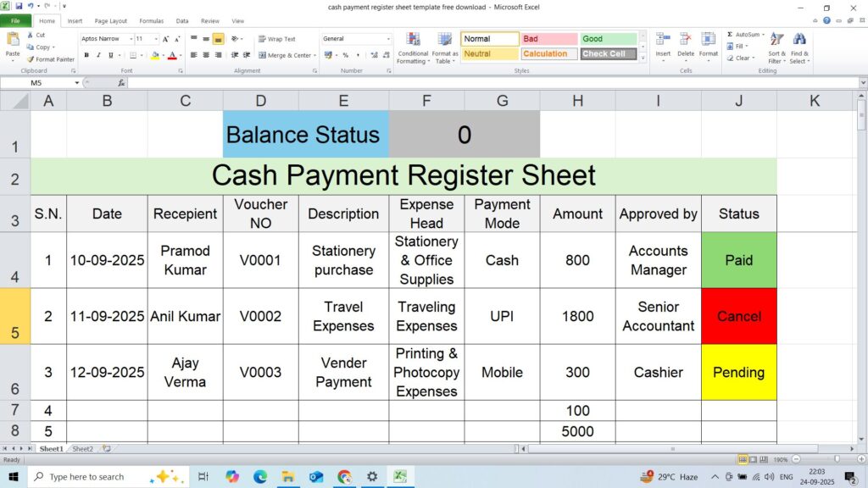Switch to the Page Layout ribbon tab
868x488 pixels.
tap(111, 20)
